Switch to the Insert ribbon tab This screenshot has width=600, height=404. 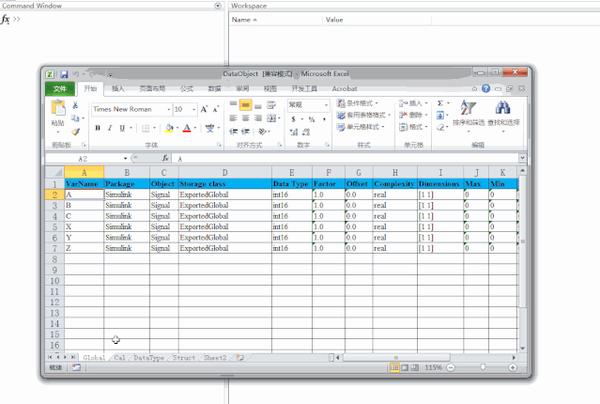pos(118,89)
